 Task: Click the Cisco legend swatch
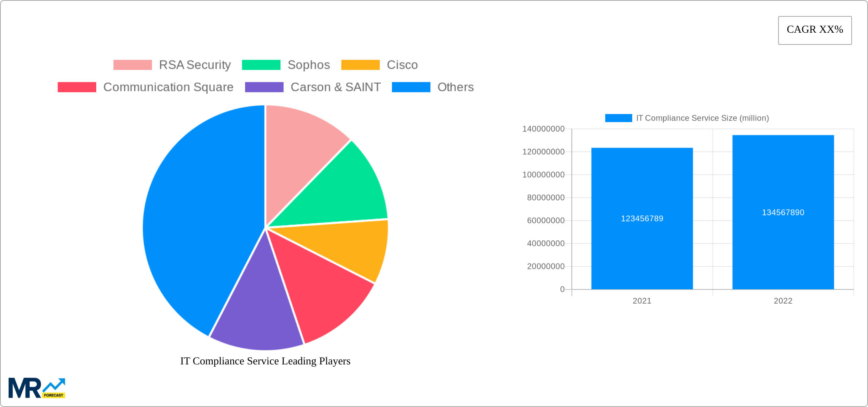click(x=360, y=65)
